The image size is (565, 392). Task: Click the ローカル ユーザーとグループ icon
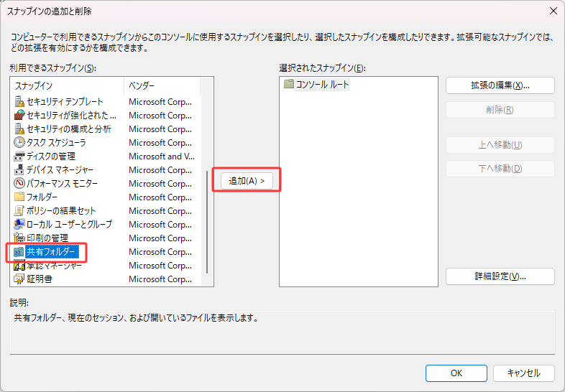tap(19, 224)
